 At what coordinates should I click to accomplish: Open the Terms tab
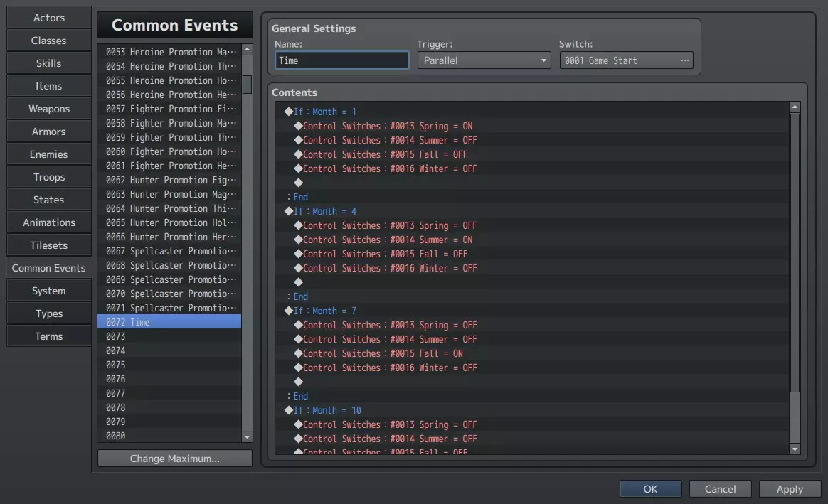pyautogui.click(x=48, y=336)
